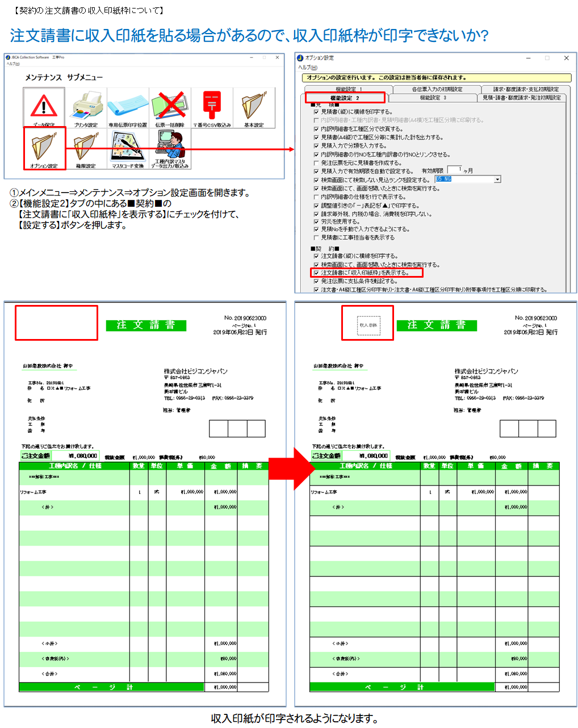Switch to the 機能設定 3 tab

point(433,98)
